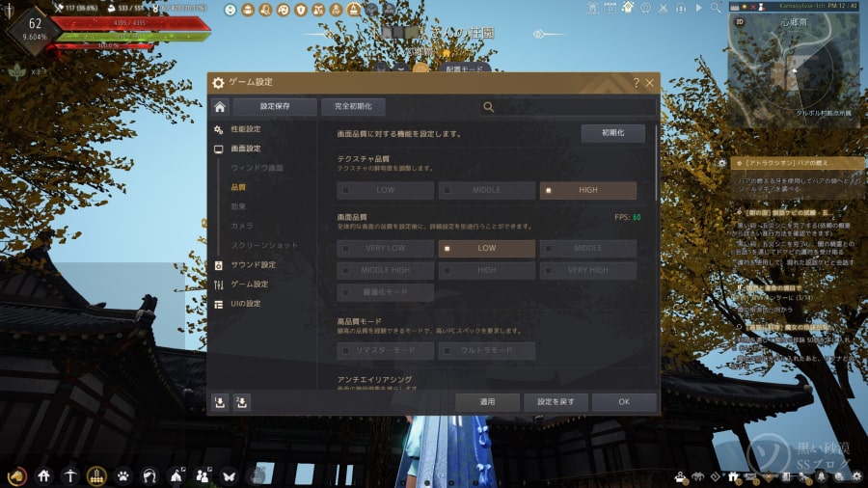Set texture quality to MIDDLE
The image size is (868, 488).
[x=487, y=190]
